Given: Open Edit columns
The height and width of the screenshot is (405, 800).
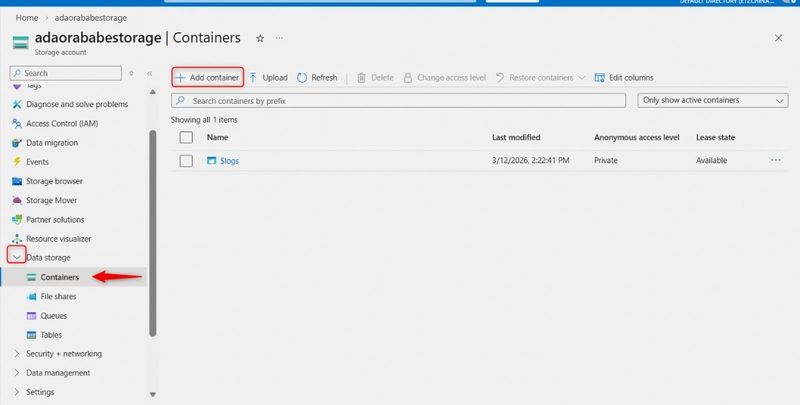Looking at the screenshot, I should (623, 78).
